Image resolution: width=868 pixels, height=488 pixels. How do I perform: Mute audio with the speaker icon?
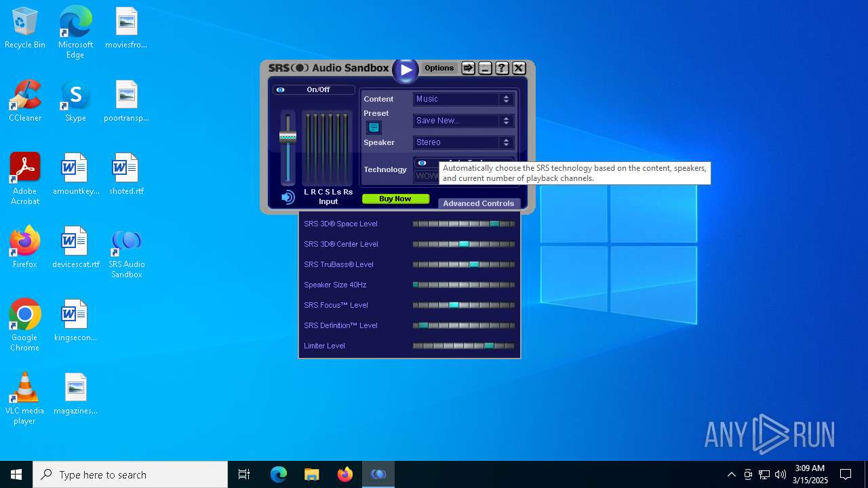[288, 197]
